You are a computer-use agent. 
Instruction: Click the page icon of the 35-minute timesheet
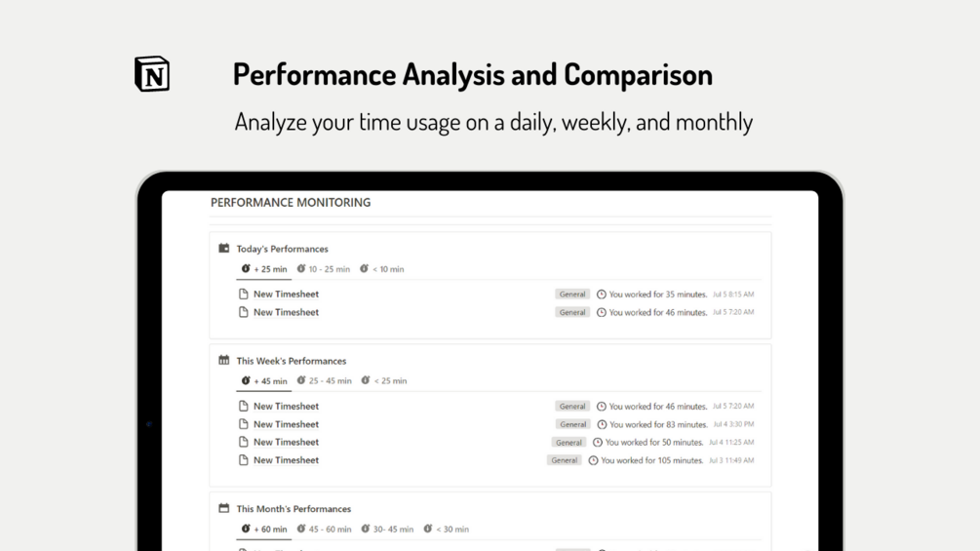coord(244,294)
